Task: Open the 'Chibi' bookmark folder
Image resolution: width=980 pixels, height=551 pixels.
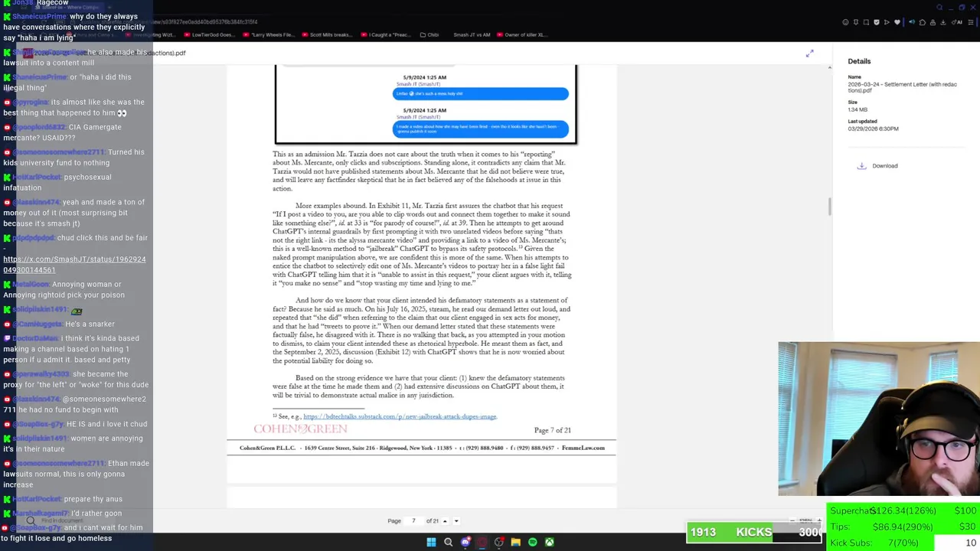Action: coord(430,34)
